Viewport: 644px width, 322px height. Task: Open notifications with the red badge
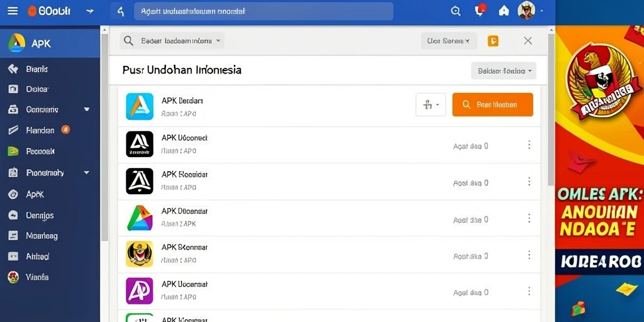480,10
